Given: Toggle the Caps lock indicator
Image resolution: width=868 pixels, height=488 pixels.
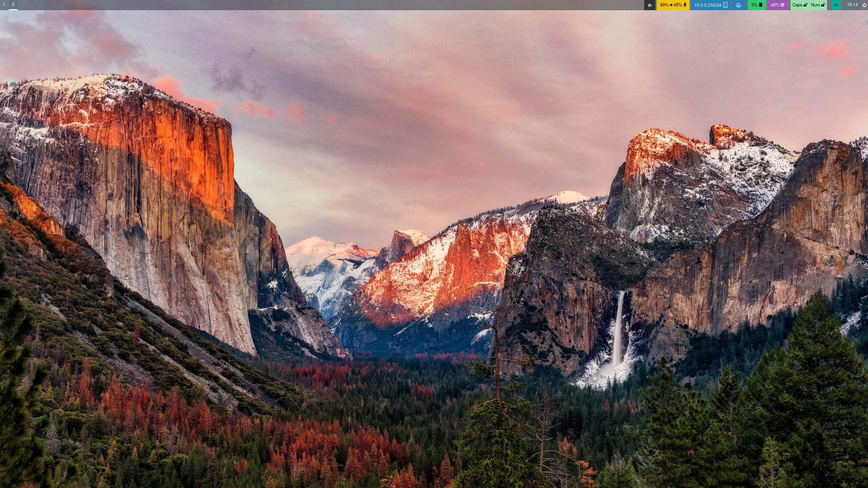Looking at the screenshot, I should point(797,5).
